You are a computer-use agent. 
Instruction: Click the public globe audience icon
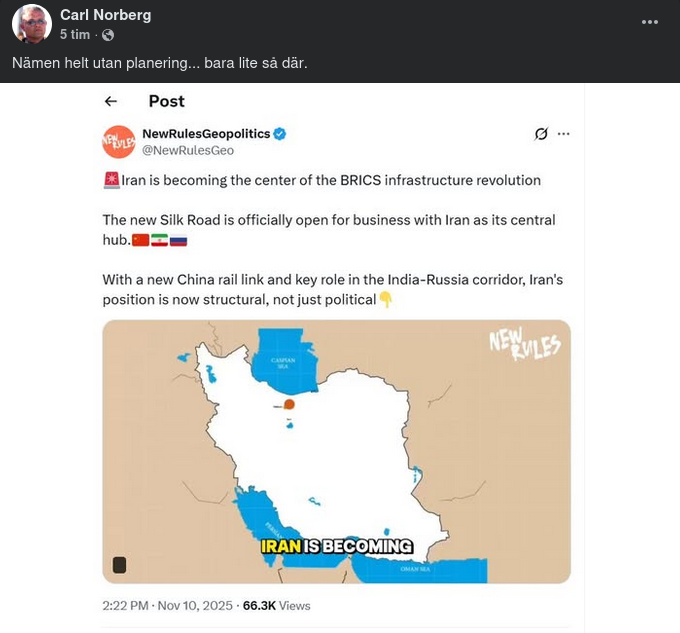(108, 35)
